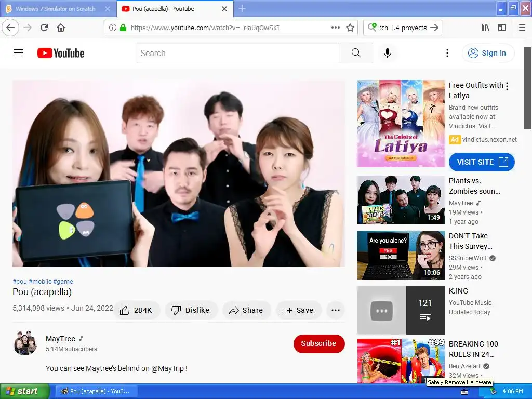Open the Latiya ad thumbnail
Viewport: 532px width, 399px height.
click(x=401, y=124)
